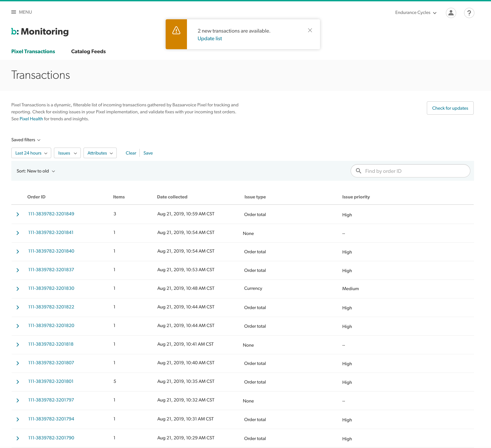The height and width of the screenshot is (448, 491).
Task: Open the Attributes filter dropdown
Action: point(100,153)
